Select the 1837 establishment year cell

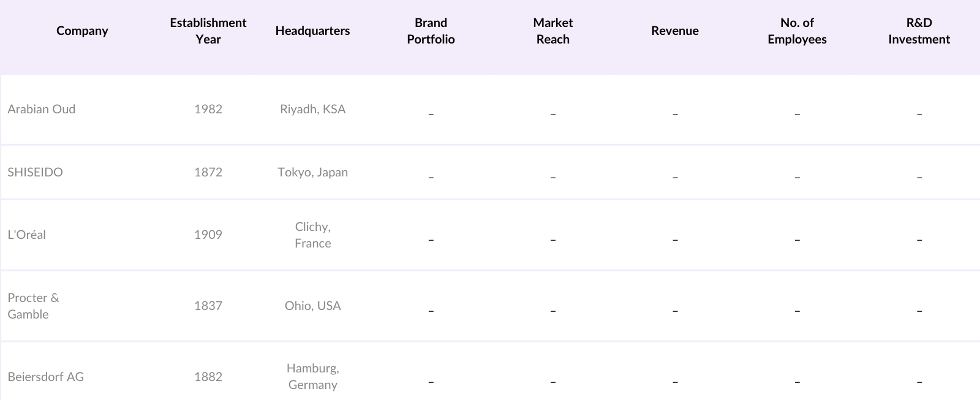[208, 306]
